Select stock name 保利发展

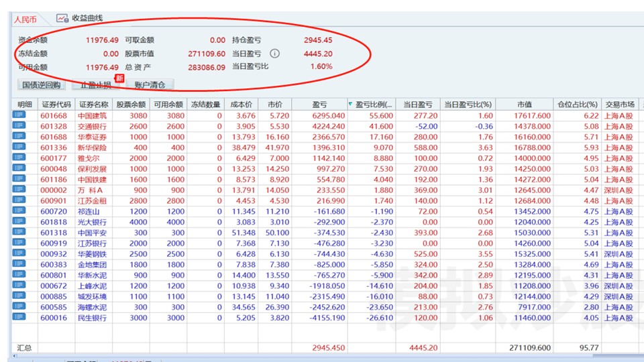(93, 169)
